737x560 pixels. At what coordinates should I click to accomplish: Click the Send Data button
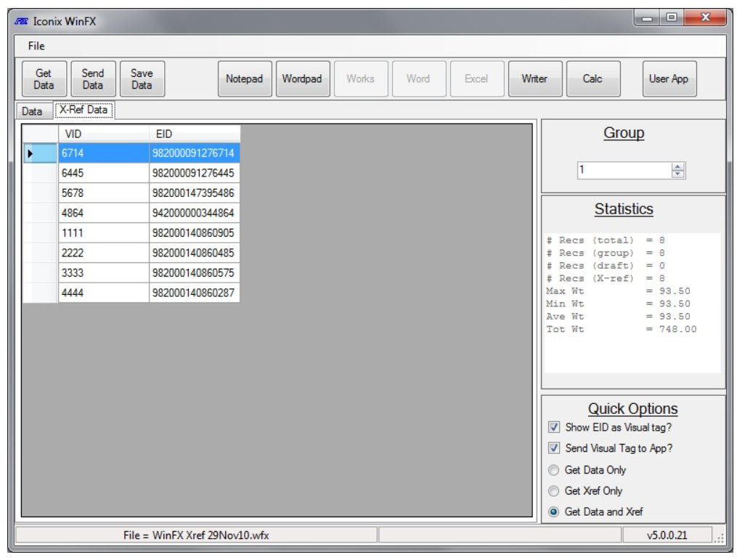click(x=93, y=79)
